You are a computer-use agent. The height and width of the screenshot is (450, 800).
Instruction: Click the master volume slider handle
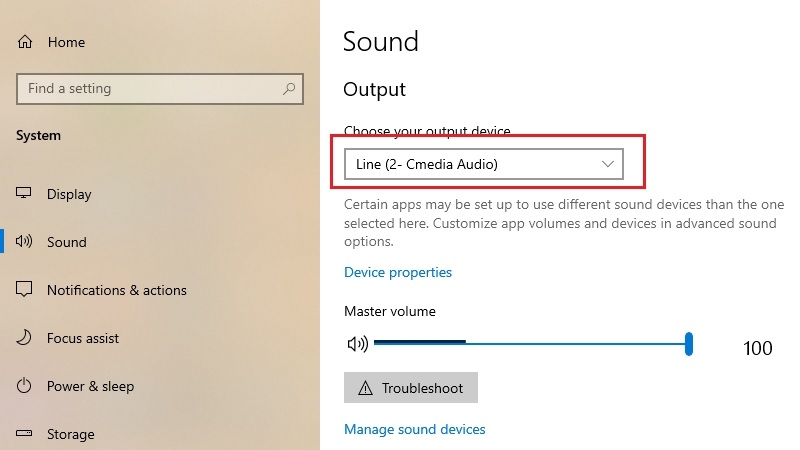(x=689, y=344)
